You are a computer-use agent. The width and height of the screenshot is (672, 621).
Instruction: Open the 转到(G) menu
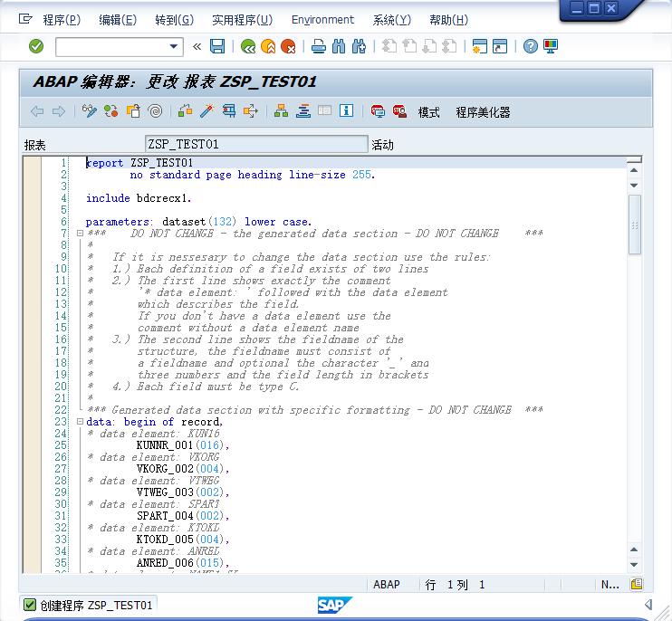(x=175, y=20)
